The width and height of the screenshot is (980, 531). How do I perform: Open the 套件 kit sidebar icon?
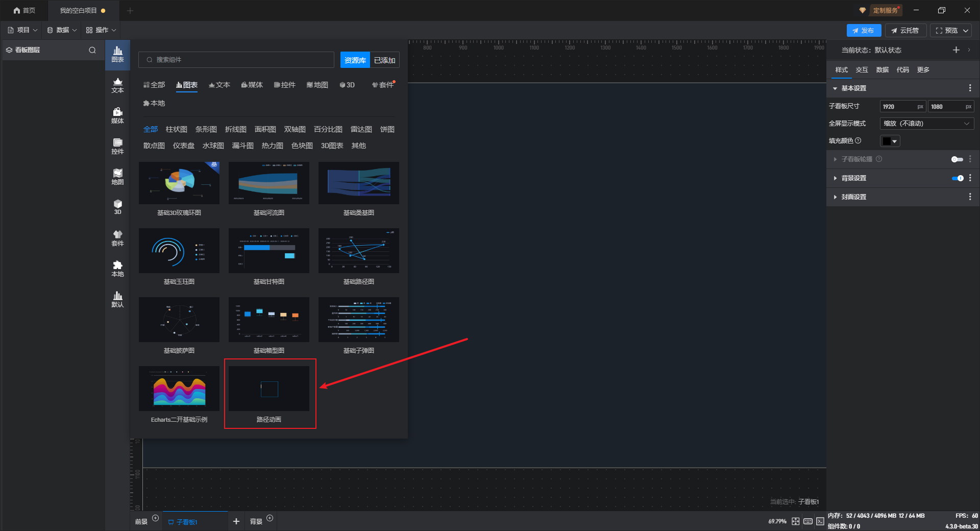[x=117, y=238]
